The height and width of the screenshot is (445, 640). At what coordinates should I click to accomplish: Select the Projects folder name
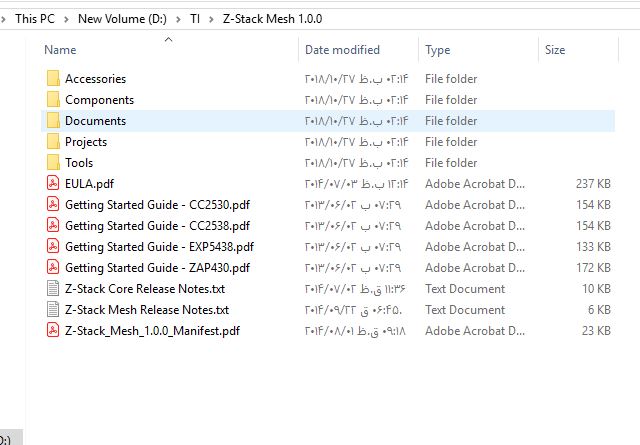[86, 142]
